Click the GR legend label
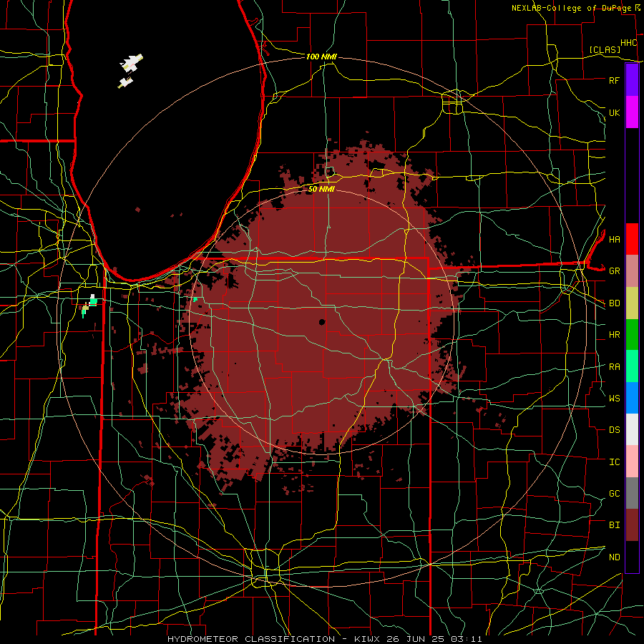This screenshot has height=644, width=644. (x=614, y=271)
